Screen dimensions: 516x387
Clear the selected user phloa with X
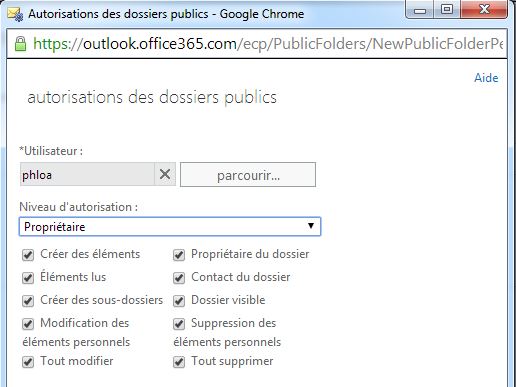(x=165, y=174)
